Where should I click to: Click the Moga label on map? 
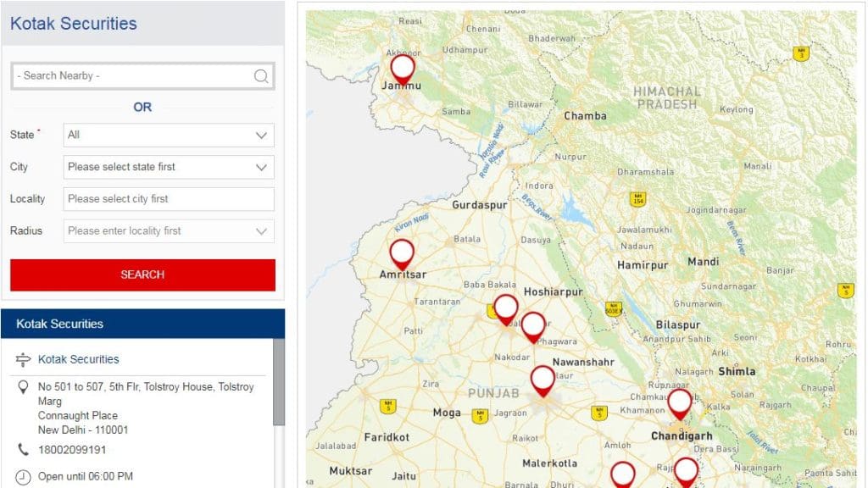447,413
